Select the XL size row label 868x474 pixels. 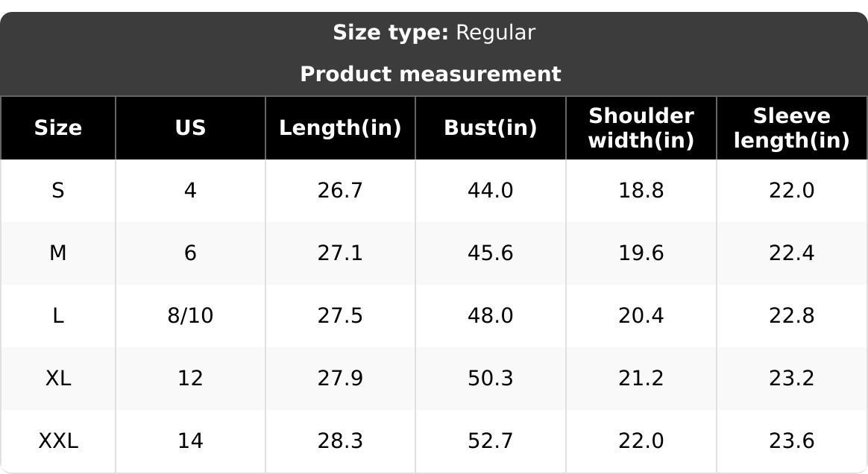click(58, 379)
